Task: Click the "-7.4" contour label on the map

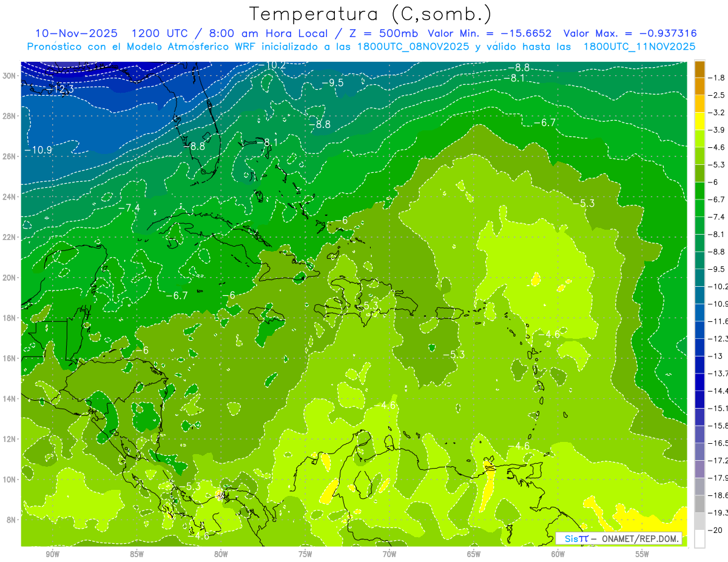Action: [129, 207]
